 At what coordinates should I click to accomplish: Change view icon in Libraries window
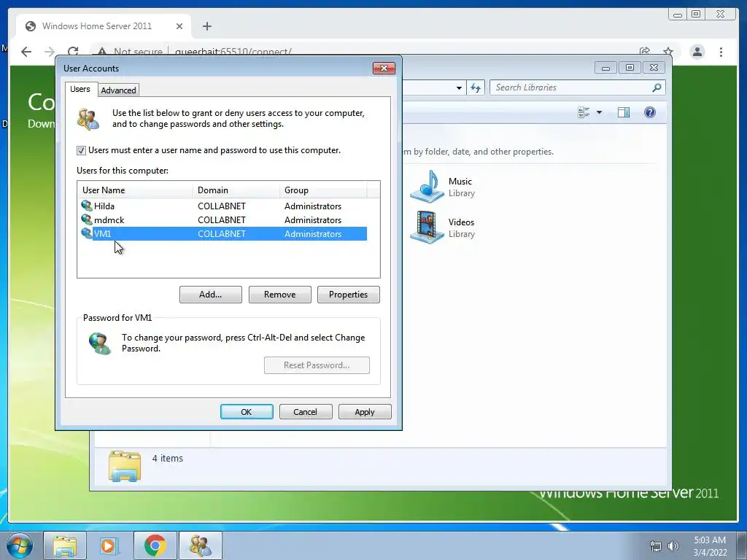584,112
